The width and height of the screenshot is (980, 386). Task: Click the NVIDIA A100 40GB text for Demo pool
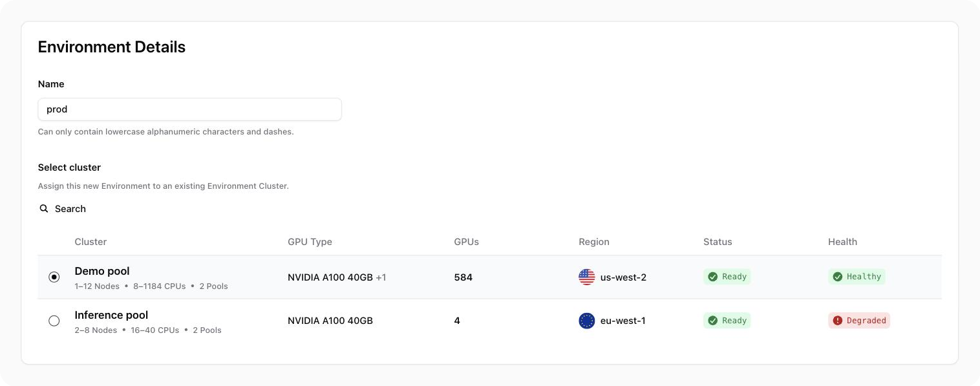click(x=330, y=277)
